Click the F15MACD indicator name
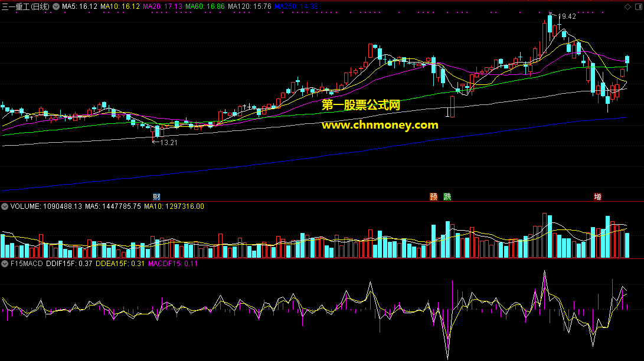The height and width of the screenshot is (361, 644). (27, 263)
